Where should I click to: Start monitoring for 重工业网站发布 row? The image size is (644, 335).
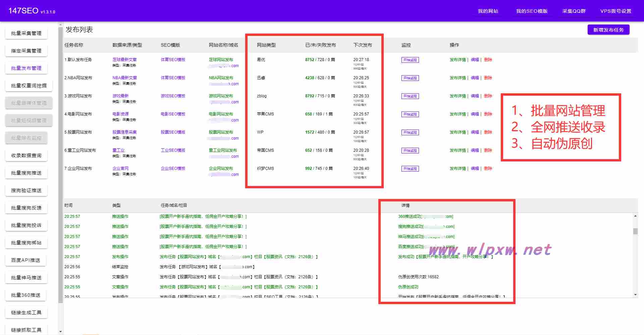click(410, 150)
